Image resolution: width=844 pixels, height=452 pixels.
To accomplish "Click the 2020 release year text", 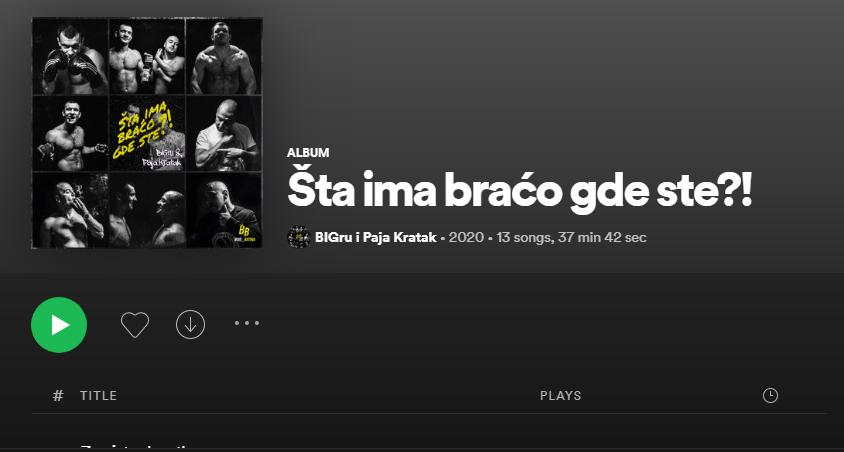I will pyautogui.click(x=466, y=237).
